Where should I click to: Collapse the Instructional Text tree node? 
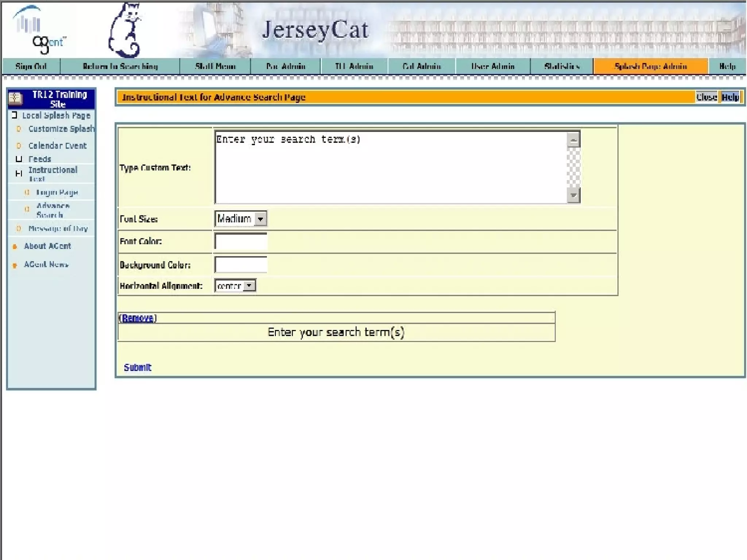tap(19, 174)
